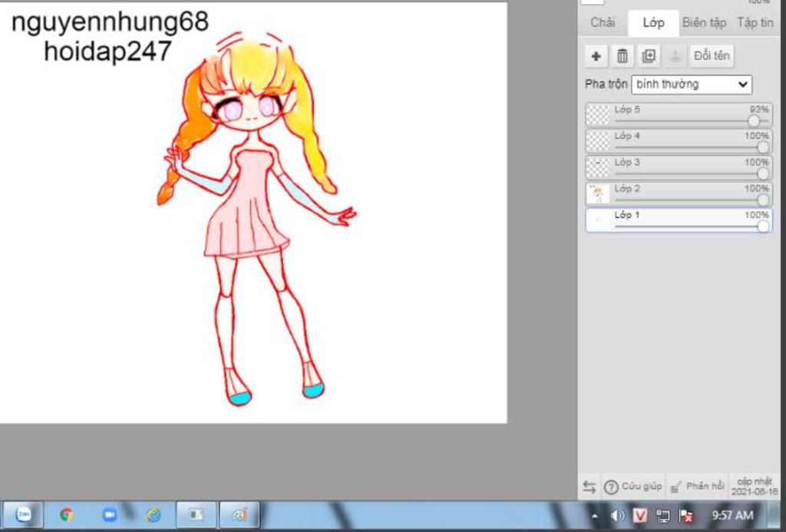Open Google Chrome from the taskbar
Image resolution: width=786 pixels, height=532 pixels.
pyautogui.click(x=66, y=514)
